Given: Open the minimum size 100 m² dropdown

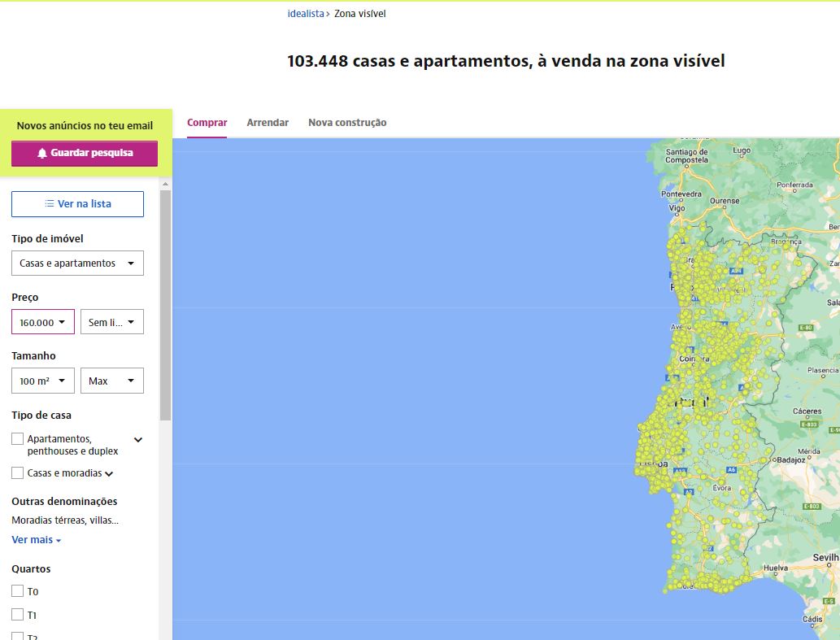Looking at the screenshot, I should click(43, 381).
